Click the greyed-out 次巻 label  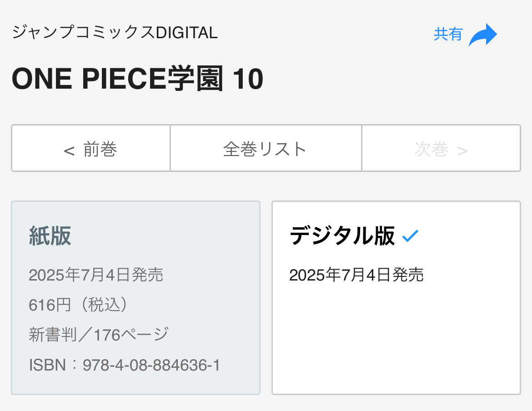(x=432, y=149)
